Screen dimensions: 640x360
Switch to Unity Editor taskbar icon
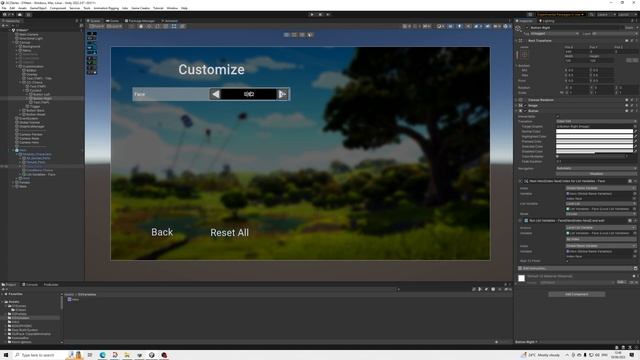(x=151, y=355)
